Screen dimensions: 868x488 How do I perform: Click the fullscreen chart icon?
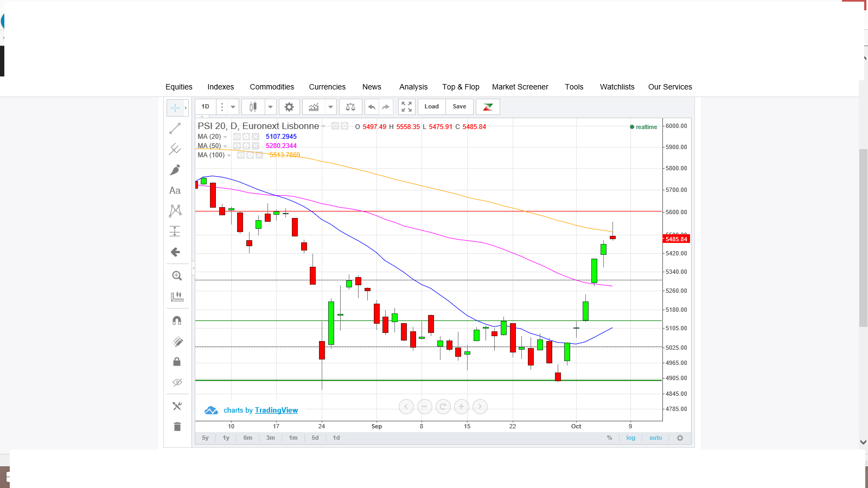point(406,107)
